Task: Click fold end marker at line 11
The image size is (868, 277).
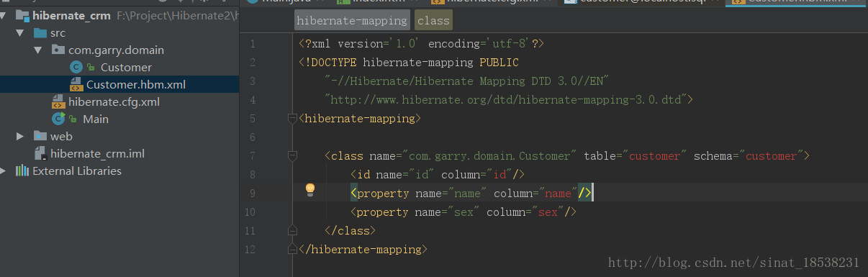Action: click(x=292, y=230)
